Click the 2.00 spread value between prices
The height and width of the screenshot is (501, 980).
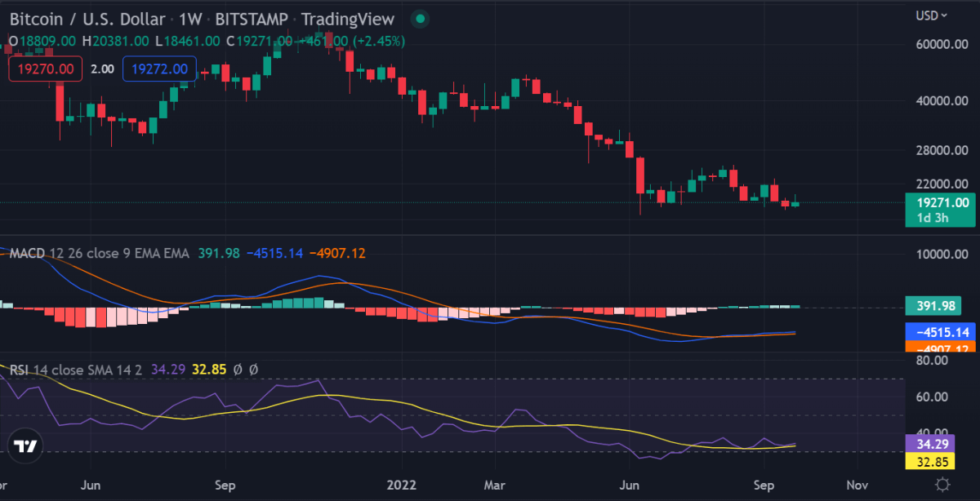[102, 69]
